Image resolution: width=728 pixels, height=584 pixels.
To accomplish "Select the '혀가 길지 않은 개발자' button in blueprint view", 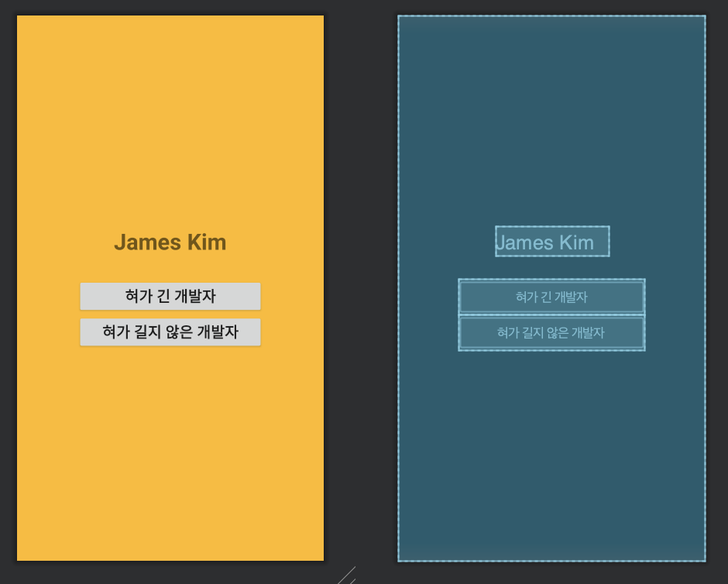I will tap(551, 332).
